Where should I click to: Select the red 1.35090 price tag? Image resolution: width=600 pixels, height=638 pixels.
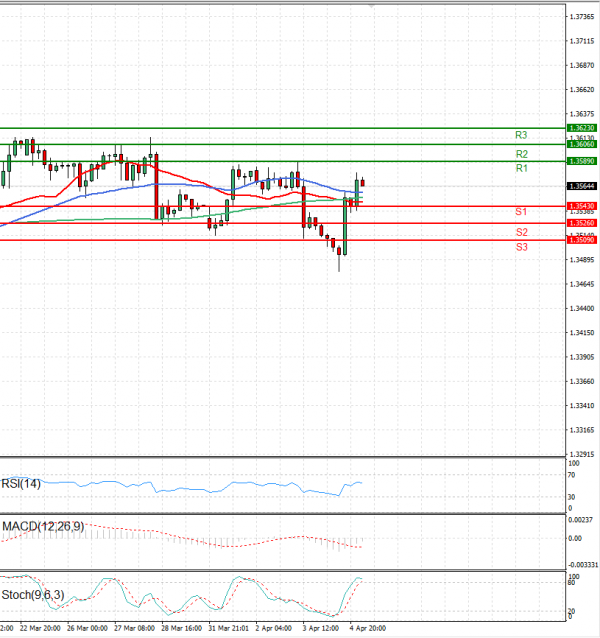point(582,240)
